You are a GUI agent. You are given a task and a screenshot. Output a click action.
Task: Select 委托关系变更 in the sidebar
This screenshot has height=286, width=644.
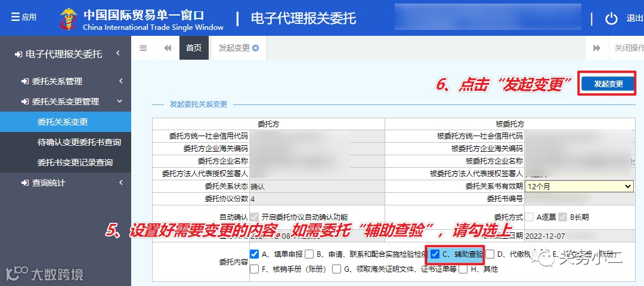click(66, 122)
